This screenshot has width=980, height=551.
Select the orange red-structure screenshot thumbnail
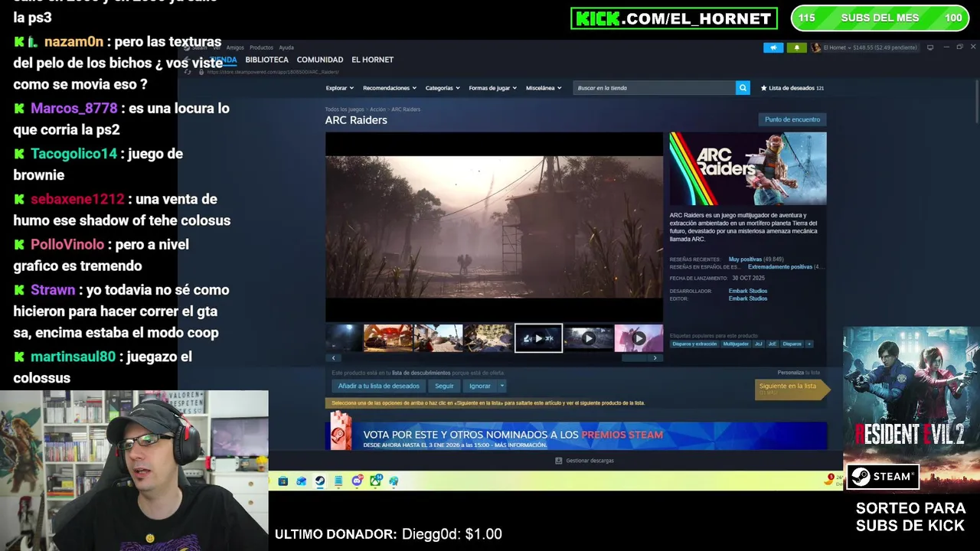click(388, 338)
